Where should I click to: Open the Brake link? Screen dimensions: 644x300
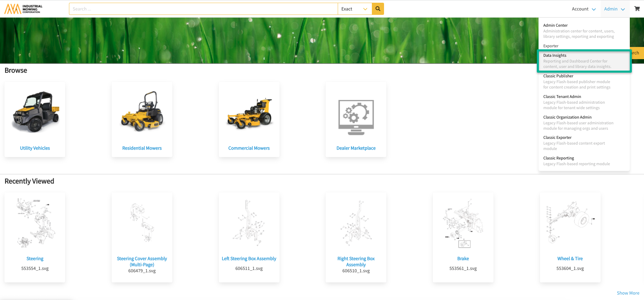click(463, 258)
